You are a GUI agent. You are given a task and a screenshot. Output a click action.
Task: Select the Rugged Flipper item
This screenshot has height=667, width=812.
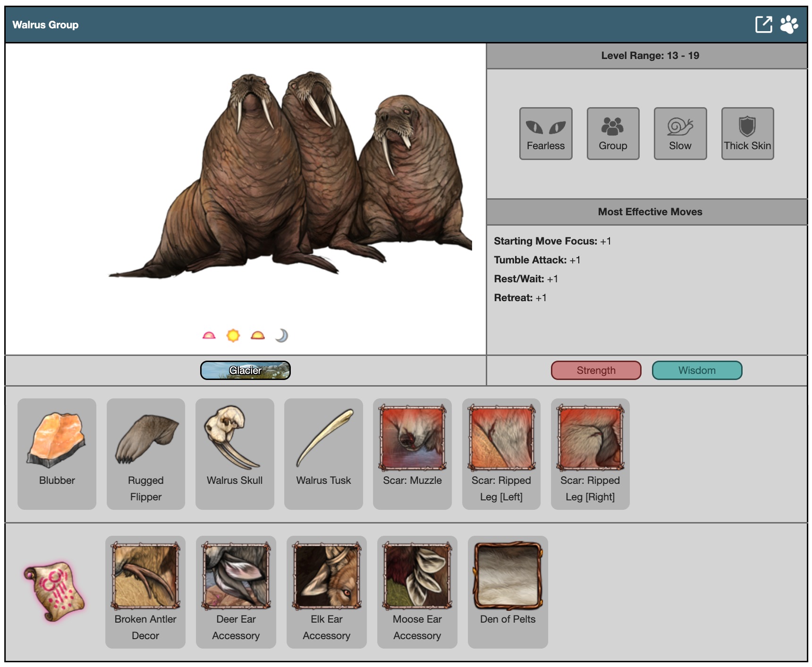(x=146, y=453)
